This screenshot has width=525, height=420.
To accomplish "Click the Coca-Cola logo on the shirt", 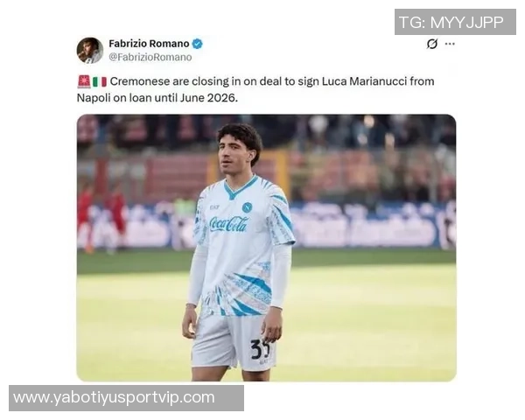I will click(x=228, y=224).
